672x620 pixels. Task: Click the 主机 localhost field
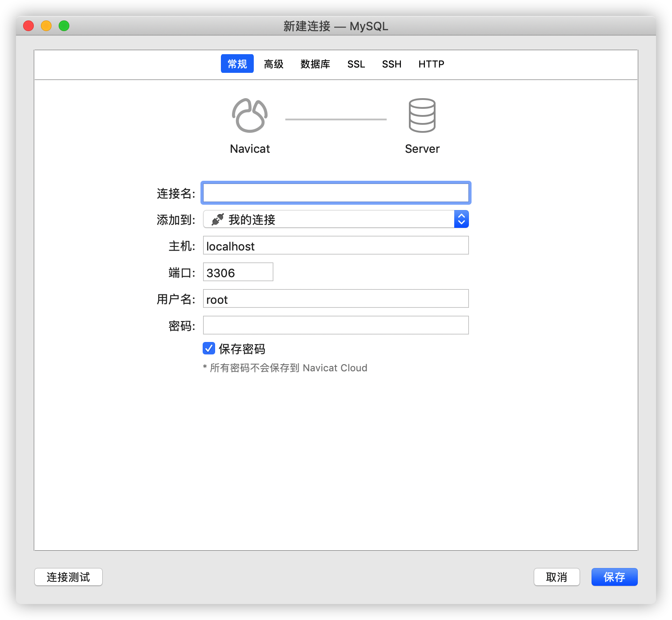(x=336, y=245)
